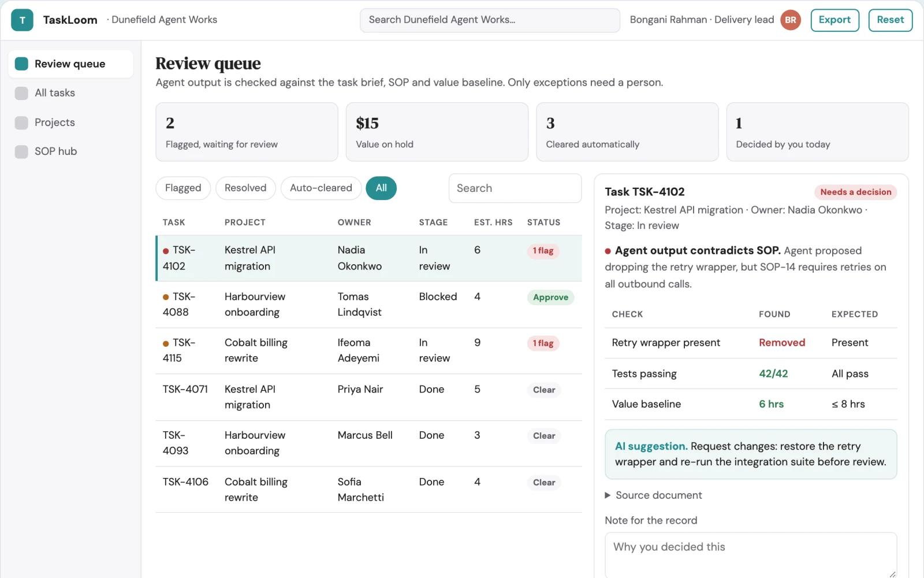Click the Needs a decision badge

pos(856,192)
